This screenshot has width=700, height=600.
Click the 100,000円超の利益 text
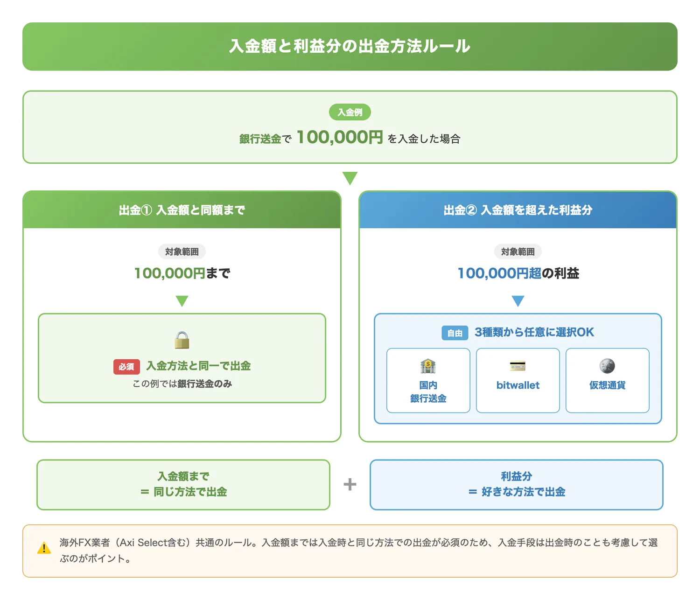pos(518,273)
